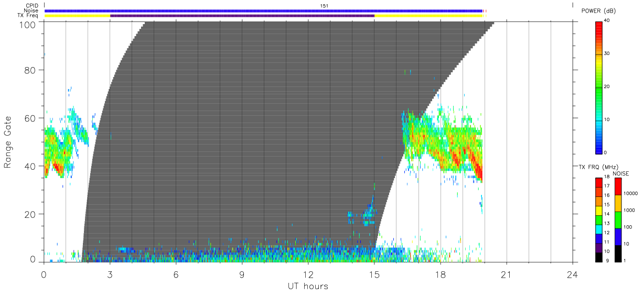Click the 80 tick on Range Gate axis

pos(30,70)
